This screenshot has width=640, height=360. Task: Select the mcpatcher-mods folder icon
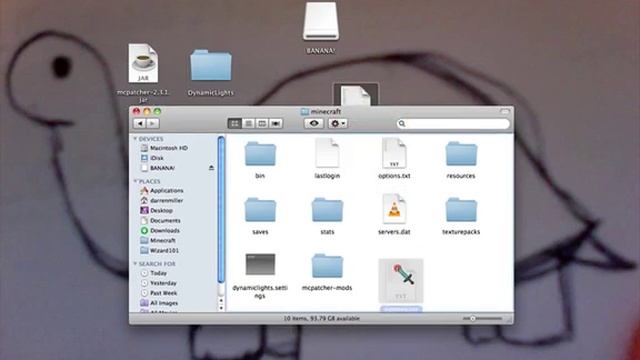[x=327, y=266]
